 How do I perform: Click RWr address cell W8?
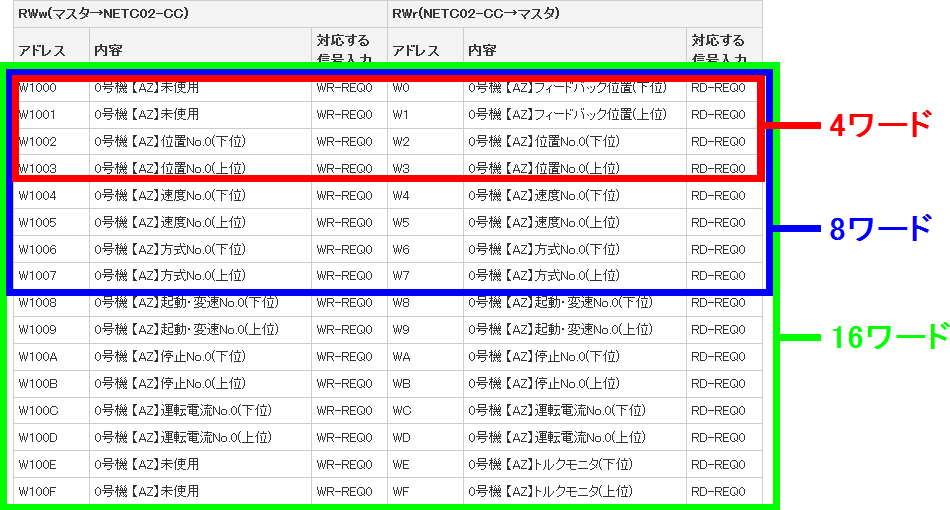(425, 303)
